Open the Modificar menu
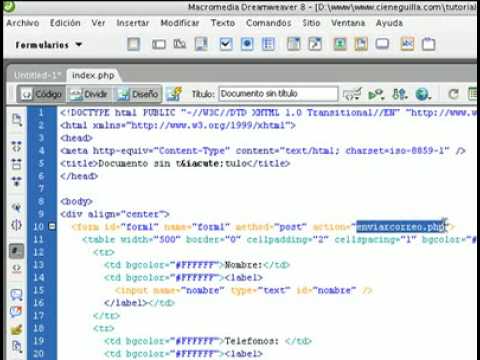Image resolution: width=480 pixels, height=360 pixels. pos(180,23)
